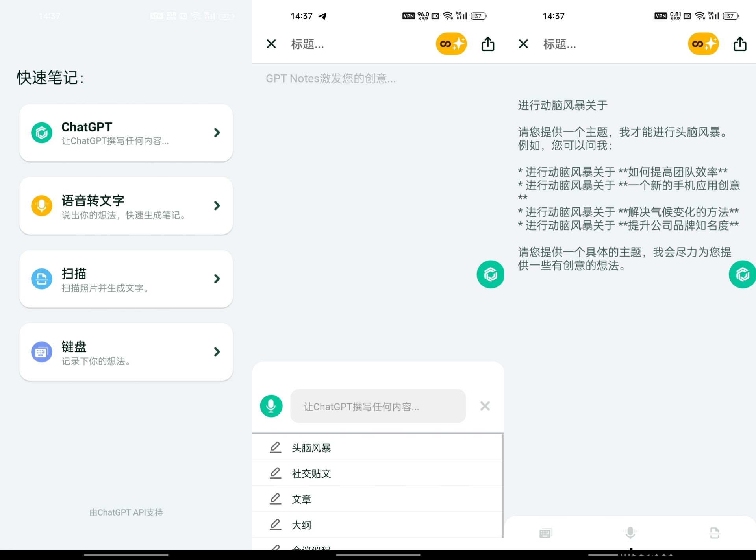Tap the share icon in right screen
The image size is (756, 560).
740,44
